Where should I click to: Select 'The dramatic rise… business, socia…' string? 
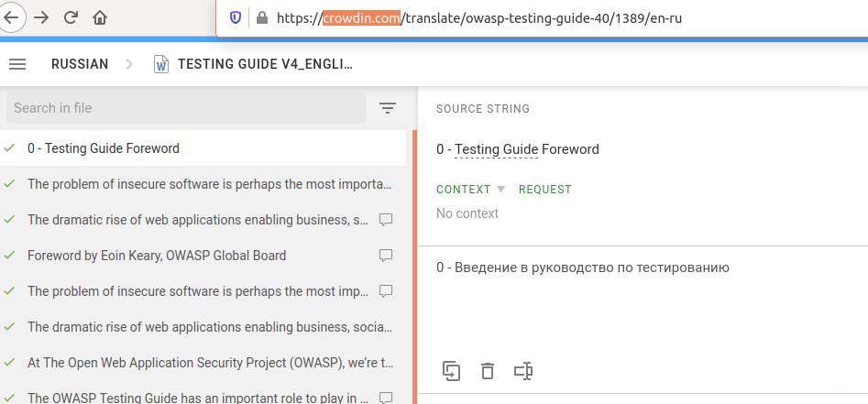pyautogui.click(x=203, y=327)
